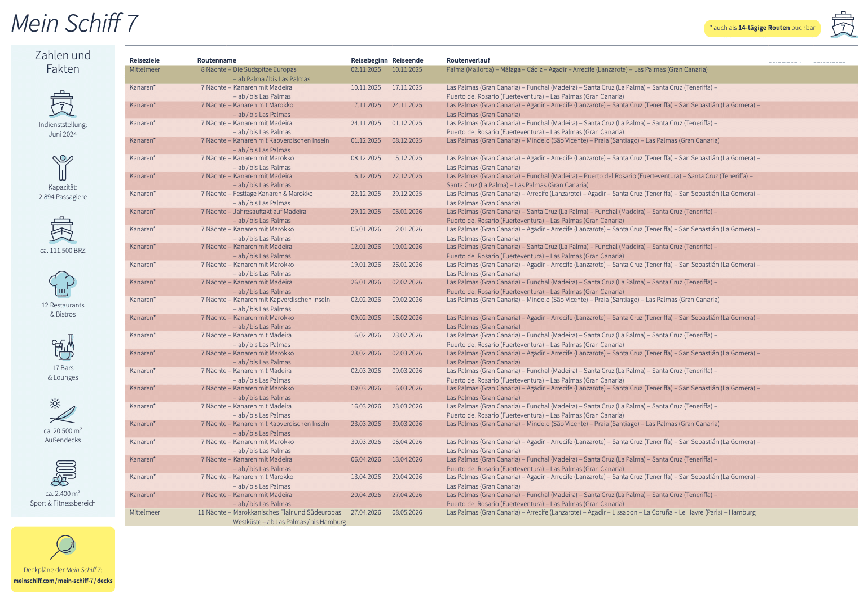Click the Reisebeginn date 26.01.2026
868x602 pixels.
(366, 283)
